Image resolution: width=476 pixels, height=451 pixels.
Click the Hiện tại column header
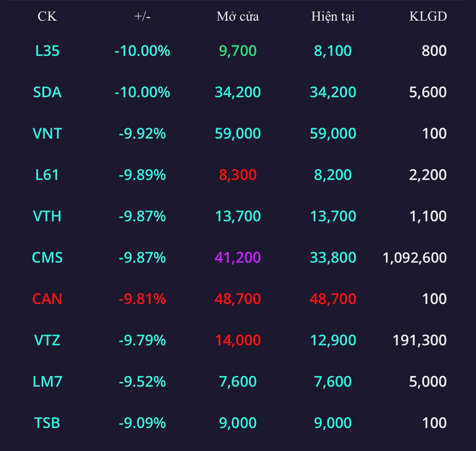tap(332, 17)
